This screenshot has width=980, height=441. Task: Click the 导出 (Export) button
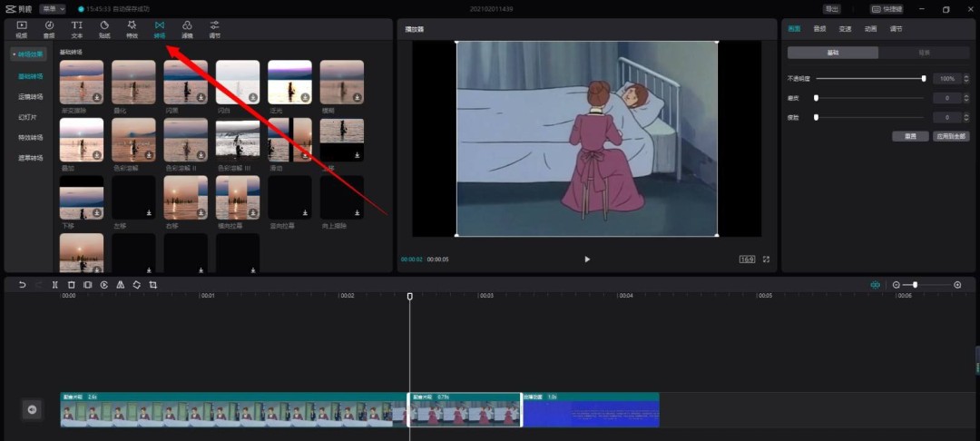click(x=831, y=9)
